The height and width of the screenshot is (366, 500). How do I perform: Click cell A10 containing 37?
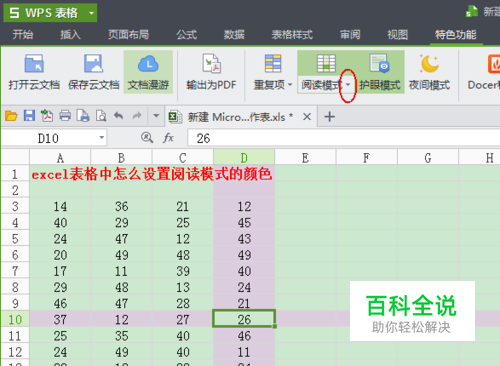pyautogui.click(x=60, y=319)
